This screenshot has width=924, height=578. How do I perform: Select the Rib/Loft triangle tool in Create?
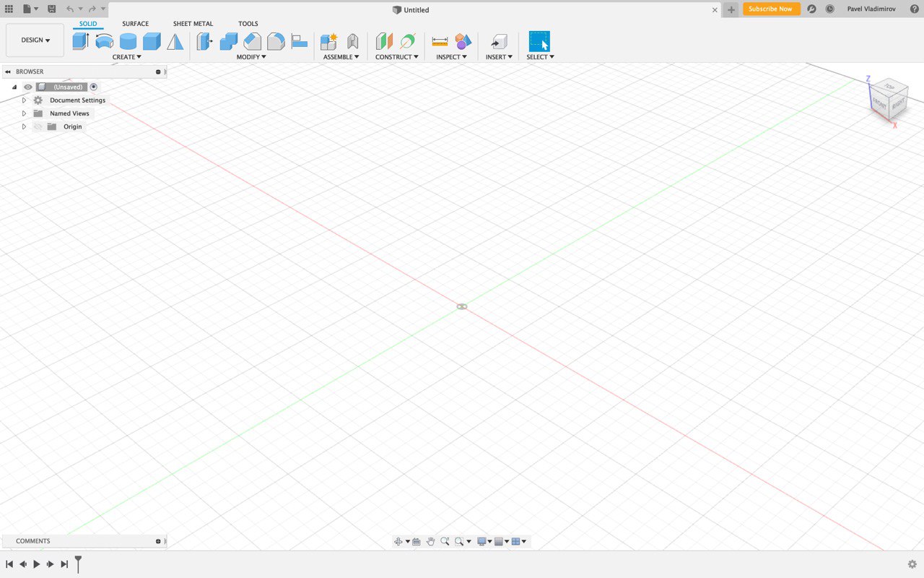(x=175, y=41)
